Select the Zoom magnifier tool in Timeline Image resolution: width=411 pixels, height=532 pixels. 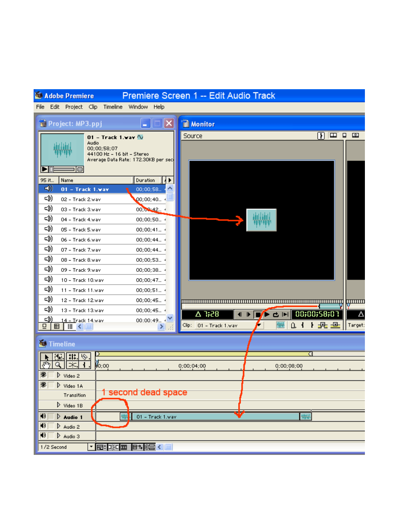pyautogui.click(x=59, y=365)
